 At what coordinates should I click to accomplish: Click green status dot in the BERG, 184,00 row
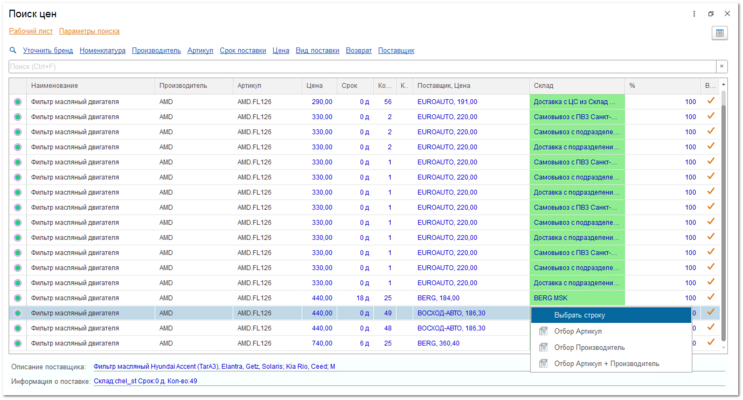coord(18,298)
